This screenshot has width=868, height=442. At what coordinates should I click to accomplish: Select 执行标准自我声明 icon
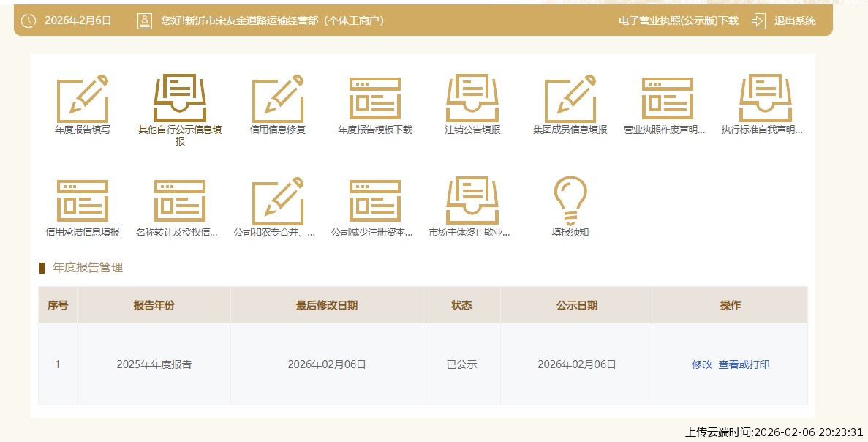(x=765, y=99)
